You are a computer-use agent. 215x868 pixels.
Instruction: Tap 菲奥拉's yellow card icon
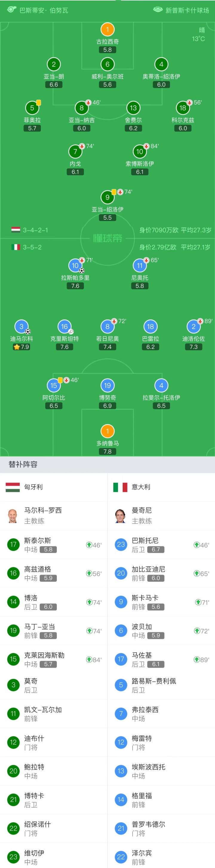pos(39,102)
